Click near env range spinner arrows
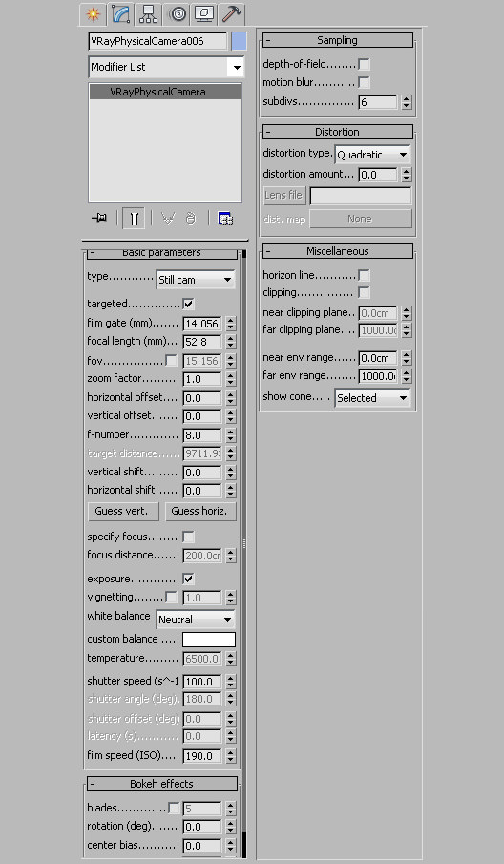This screenshot has width=504, height=864. [x=407, y=358]
